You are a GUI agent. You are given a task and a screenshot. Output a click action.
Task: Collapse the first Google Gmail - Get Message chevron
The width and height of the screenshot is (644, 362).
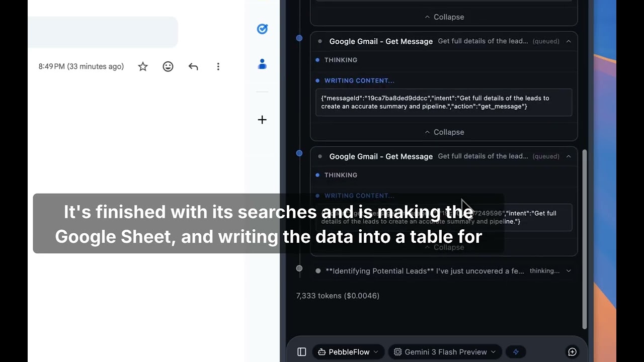569,41
